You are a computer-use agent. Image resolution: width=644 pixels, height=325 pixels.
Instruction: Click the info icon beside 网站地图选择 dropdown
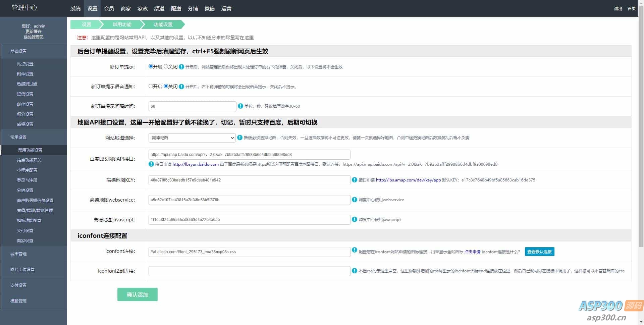tap(240, 138)
